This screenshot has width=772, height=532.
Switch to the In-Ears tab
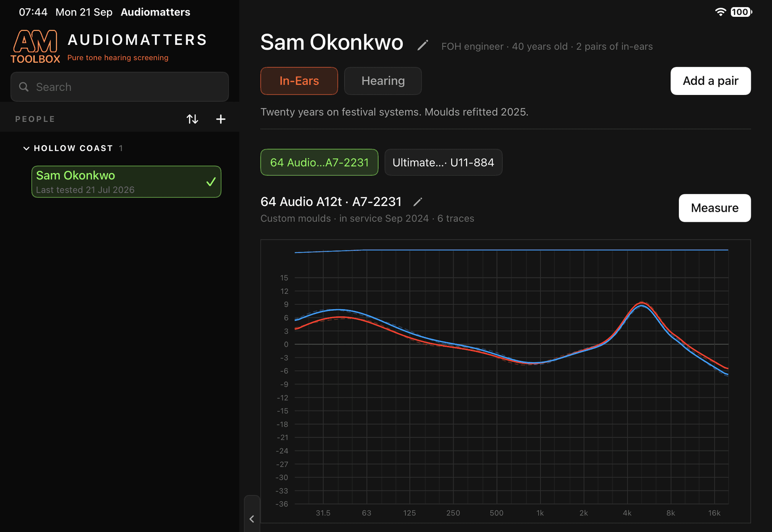pos(299,81)
